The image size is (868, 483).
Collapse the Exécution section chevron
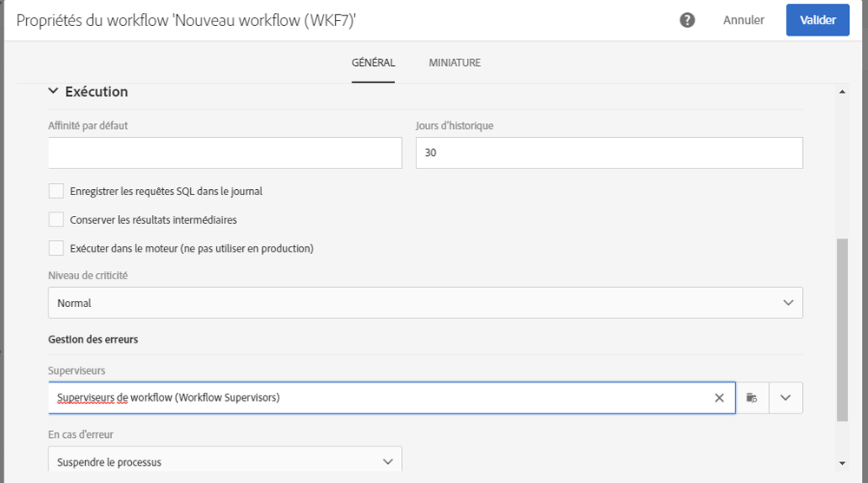point(53,91)
